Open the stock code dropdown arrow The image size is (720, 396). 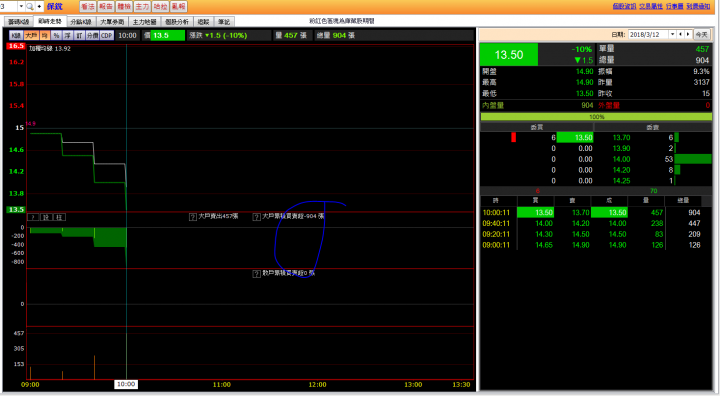(x=21, y=6)
